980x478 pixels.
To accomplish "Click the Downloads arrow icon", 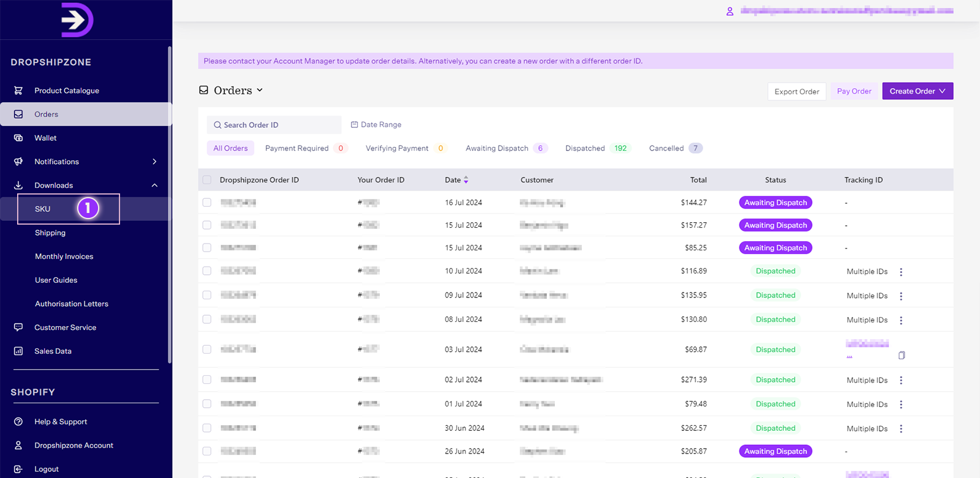I will (x=18, y=185).
